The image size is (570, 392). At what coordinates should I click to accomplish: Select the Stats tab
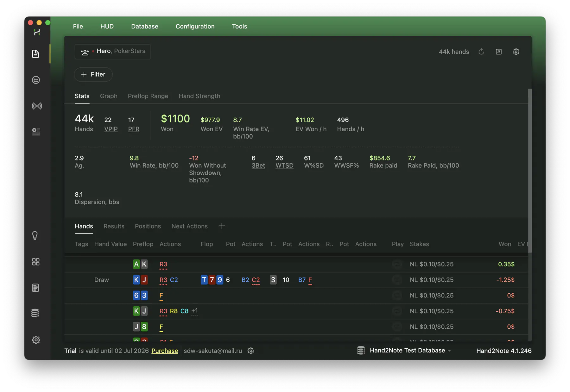(82, 96)
